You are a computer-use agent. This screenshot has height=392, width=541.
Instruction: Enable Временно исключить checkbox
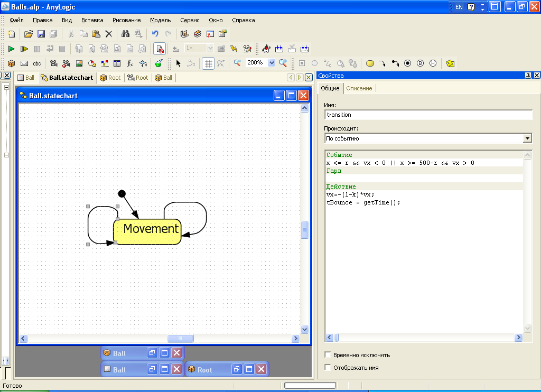point(328,354)
